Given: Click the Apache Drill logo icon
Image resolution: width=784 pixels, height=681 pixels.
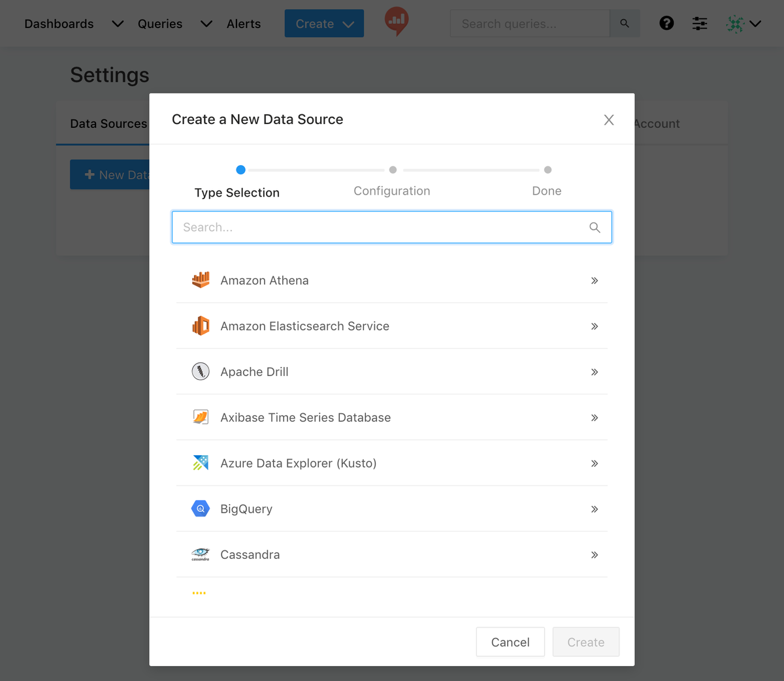Looking at the screenshot, I should click(x=201, y=372).
